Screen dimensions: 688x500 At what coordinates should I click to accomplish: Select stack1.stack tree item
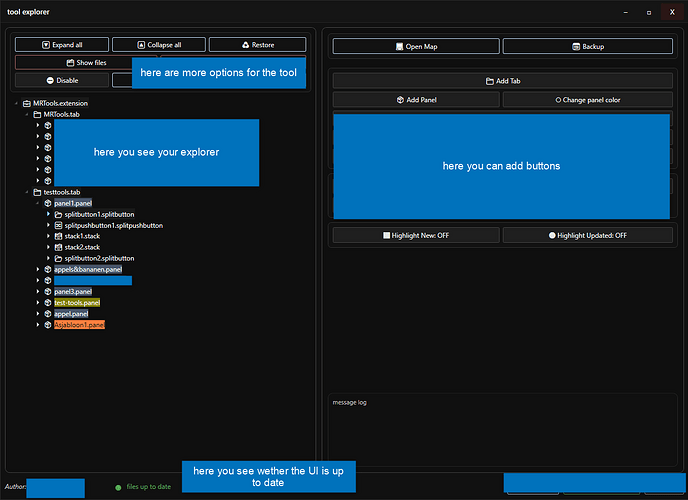pos(82,236)
